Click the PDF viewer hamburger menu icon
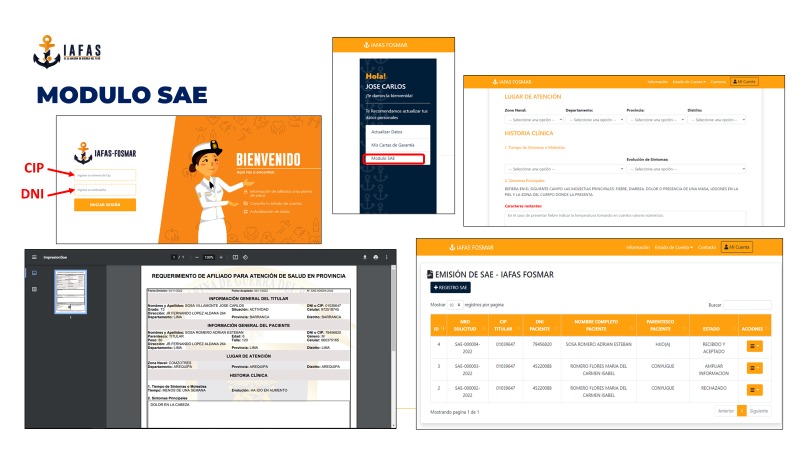Viewport: 800px width, 450px height. tap(33, 256)
